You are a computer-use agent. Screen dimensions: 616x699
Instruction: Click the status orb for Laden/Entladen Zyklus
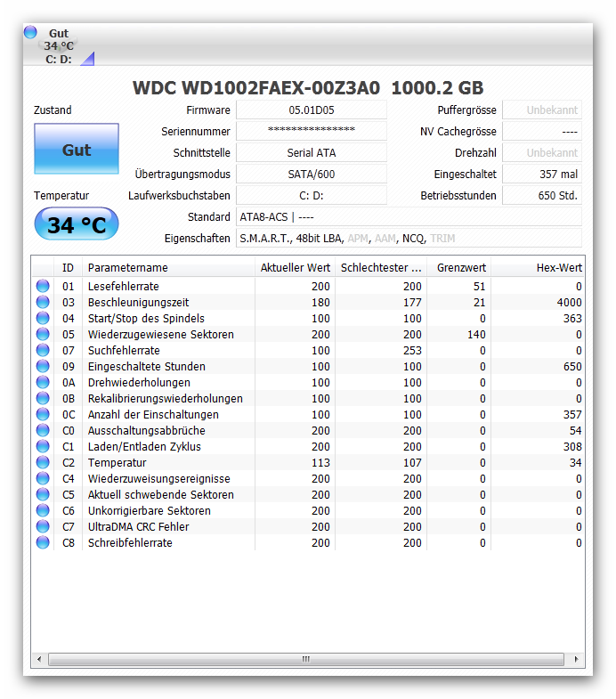[x=43, y=446]
